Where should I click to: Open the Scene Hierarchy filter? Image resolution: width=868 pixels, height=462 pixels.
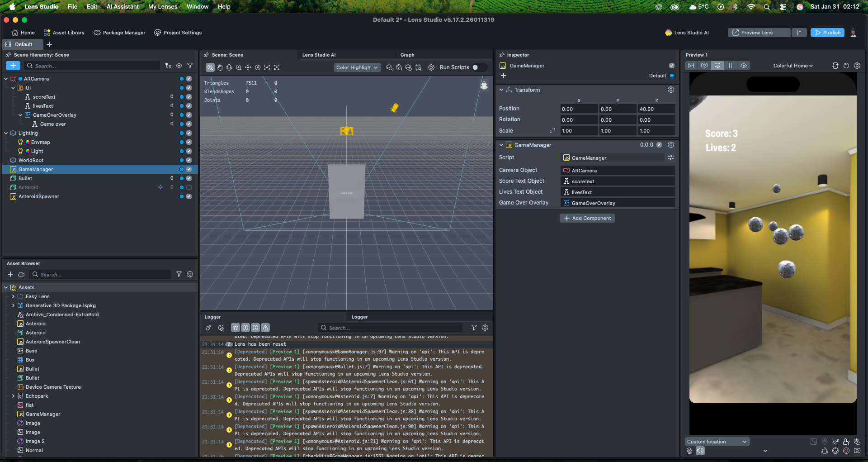(190, 66)
